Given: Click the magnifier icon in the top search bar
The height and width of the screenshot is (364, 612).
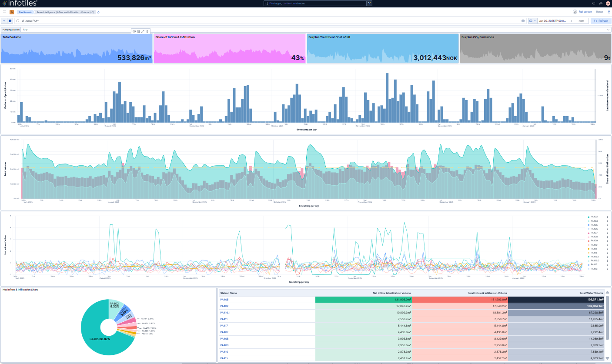Looking at the screenshot, I should tap(267, 3).
